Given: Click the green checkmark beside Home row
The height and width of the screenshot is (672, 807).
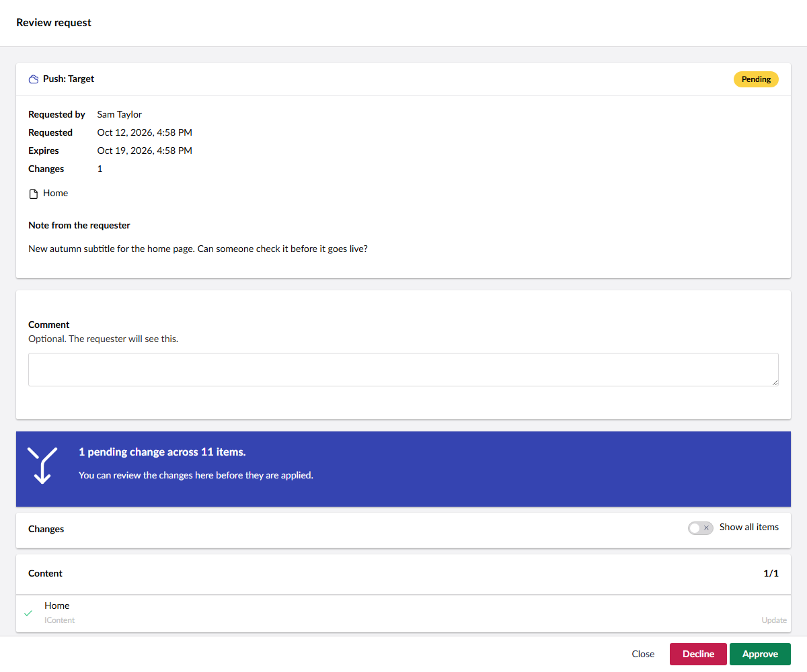Looking at the screenshot, I should pyautogui.click(x=28, y=613).
